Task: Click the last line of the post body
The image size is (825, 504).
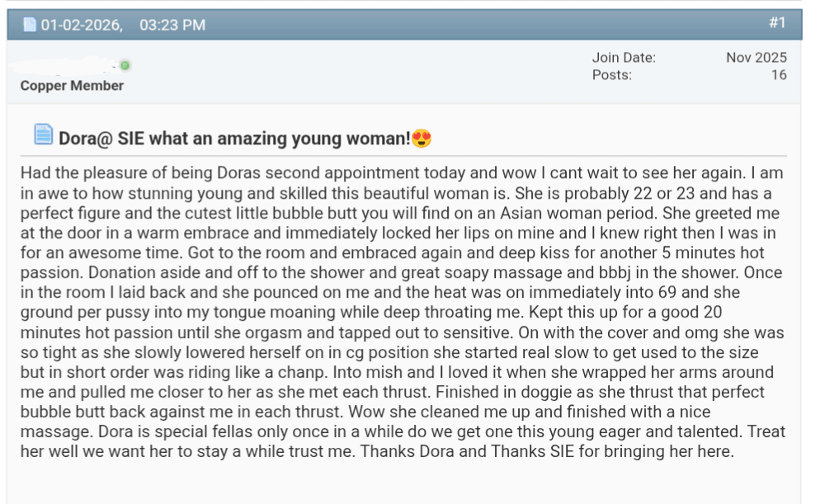Action: [x=377, y=452]
